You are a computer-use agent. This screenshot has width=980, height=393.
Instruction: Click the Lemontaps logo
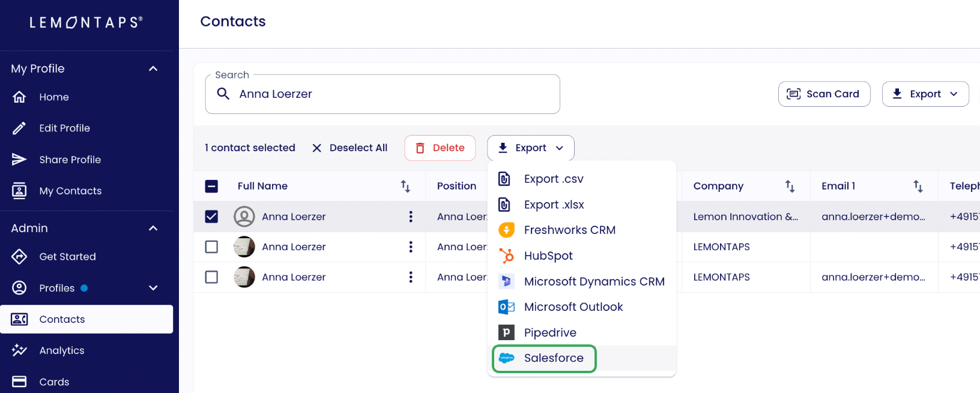tap(86, 22)
